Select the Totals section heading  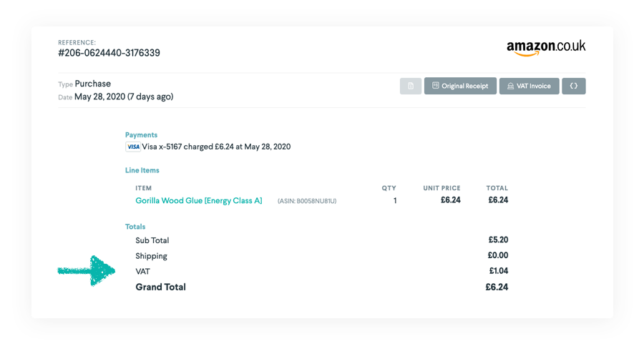pyautogui.click(x=135, y=227)
